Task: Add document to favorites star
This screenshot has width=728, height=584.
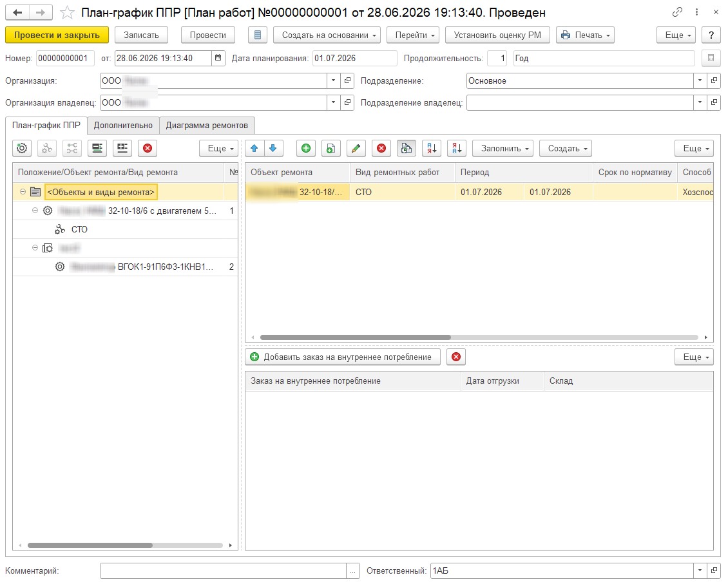Action: pos(67,12)
